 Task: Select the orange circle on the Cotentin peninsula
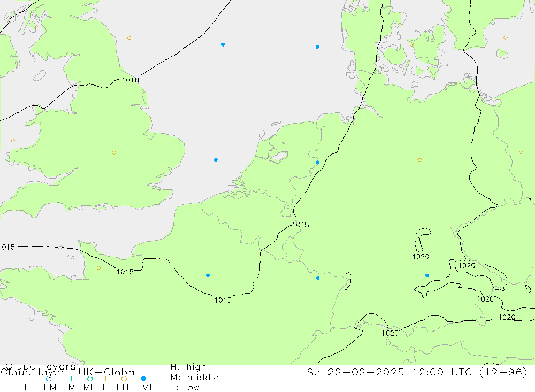click(98, 268)
